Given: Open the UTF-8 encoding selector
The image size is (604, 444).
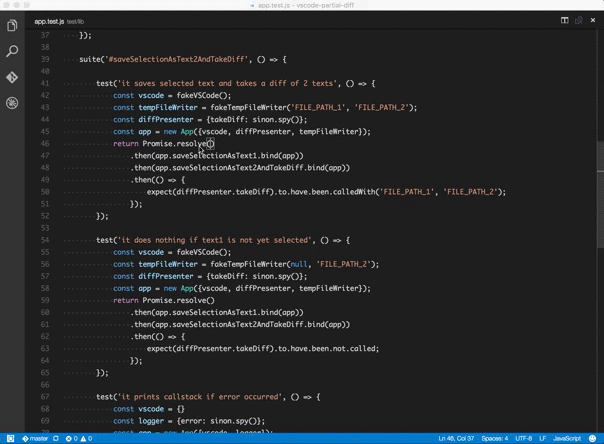Looking at the screenshot, I should tap(523, 438).
